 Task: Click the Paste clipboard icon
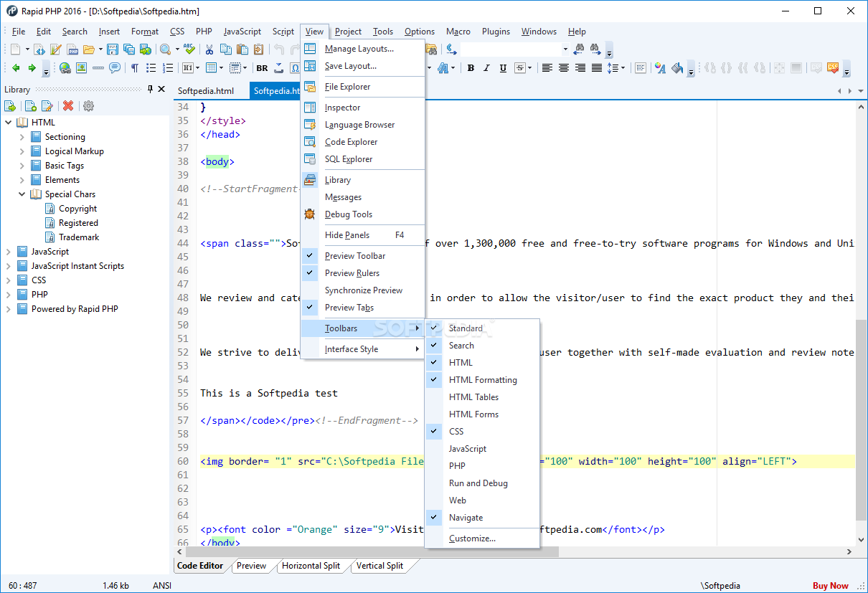tap(242, 49)
